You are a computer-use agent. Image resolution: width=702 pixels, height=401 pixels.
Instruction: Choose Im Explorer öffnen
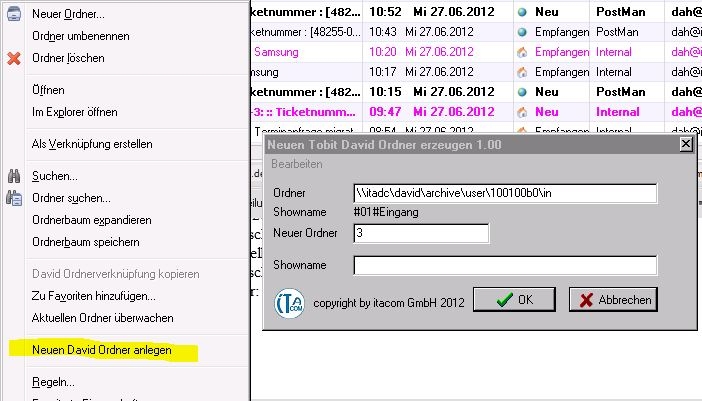(74, 112)
